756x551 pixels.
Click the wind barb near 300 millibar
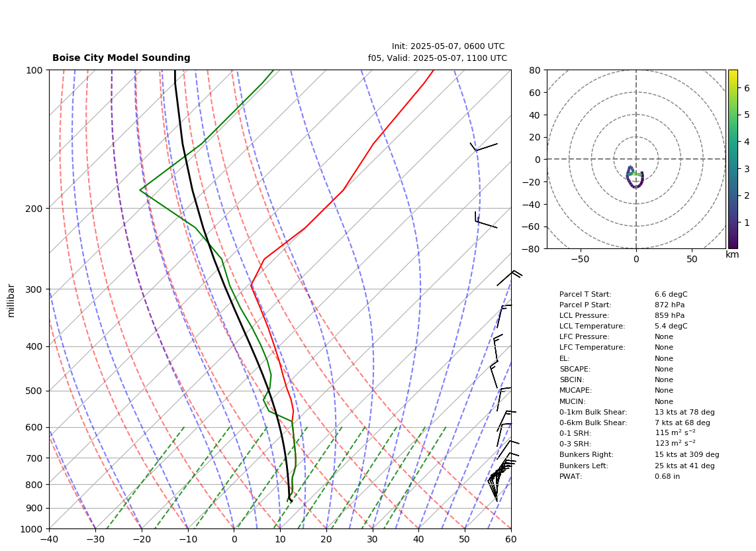[x=509, y=278]
